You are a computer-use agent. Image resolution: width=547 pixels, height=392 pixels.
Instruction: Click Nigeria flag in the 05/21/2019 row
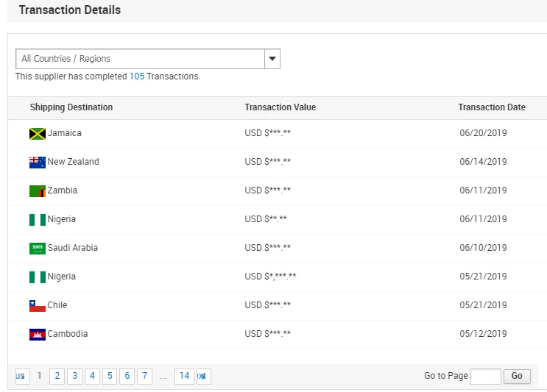tap(38, 277)
